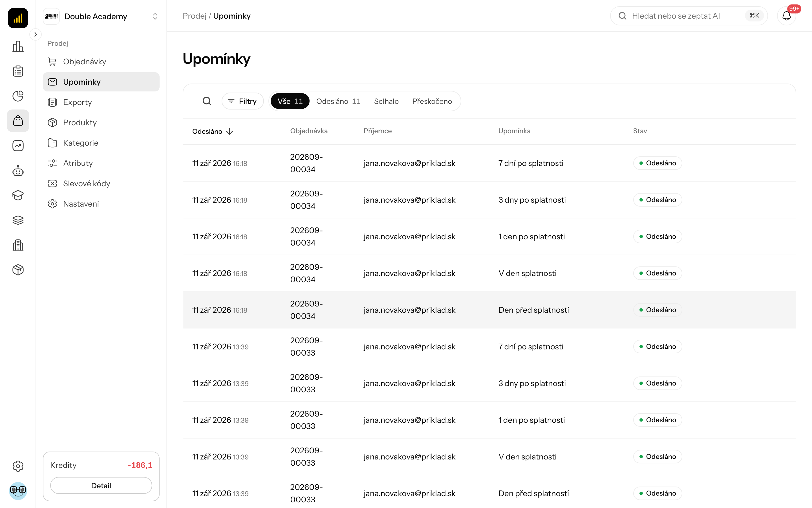The width and height of the screenshot is (812, 508).
Task: Open Atributy in the sidebar
Action: point(101,163)
